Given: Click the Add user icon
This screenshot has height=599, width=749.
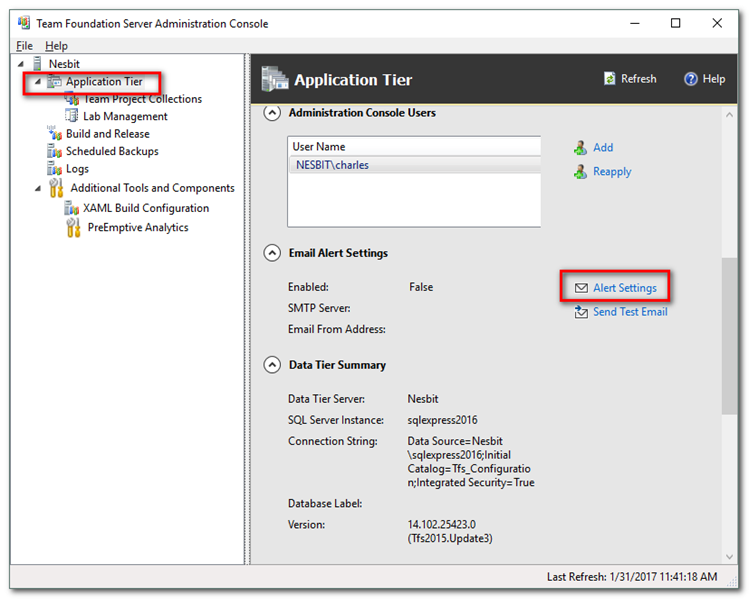Looking at the screenshot, I should 580,148.
